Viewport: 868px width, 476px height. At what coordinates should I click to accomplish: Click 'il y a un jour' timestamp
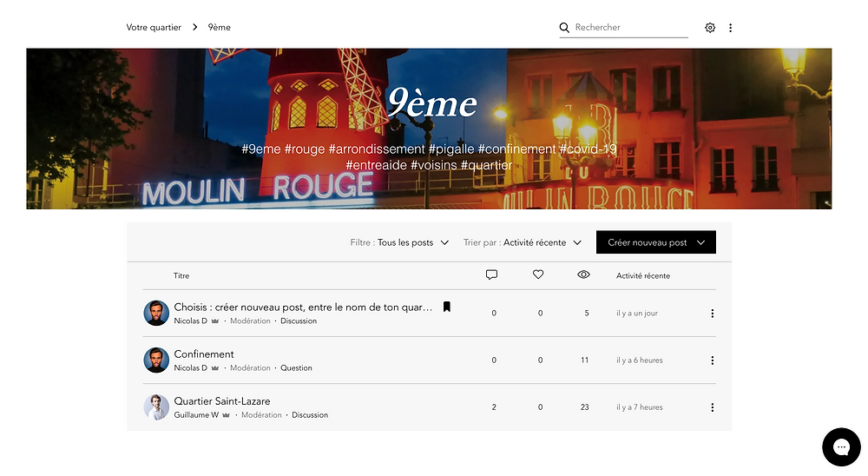tap(637, 313)
